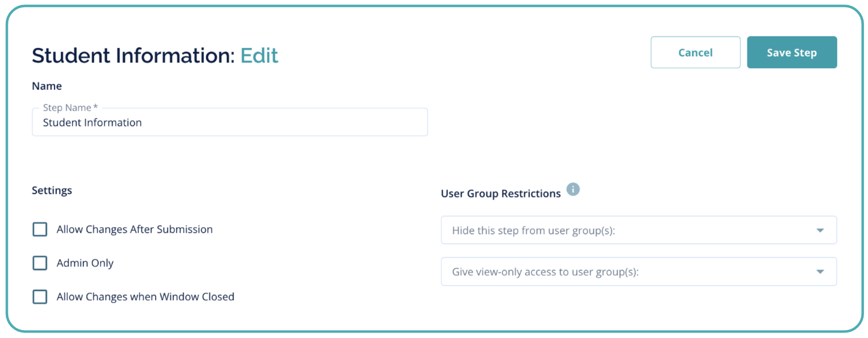Click inside the Step Name field
The width and height of the screenshot is (868, 338).
click(229, 122)
